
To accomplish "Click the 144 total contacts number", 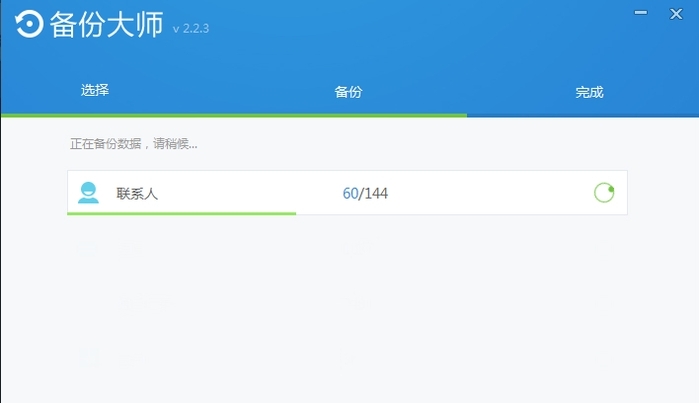I will point(375,193).
